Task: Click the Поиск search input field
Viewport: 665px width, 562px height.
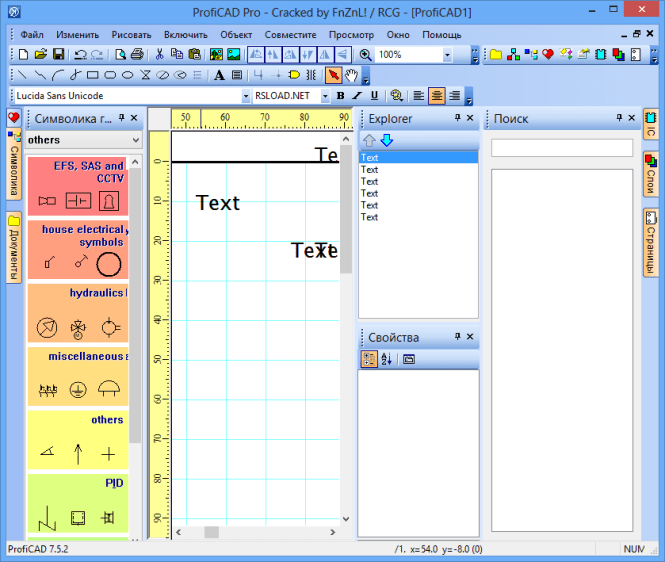Action: click(x=562, y=148)
